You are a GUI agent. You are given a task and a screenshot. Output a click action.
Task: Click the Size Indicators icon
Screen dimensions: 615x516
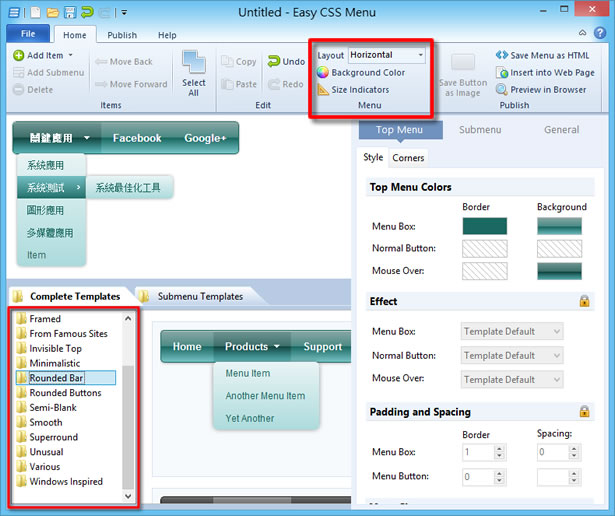(x=323, y=90)
